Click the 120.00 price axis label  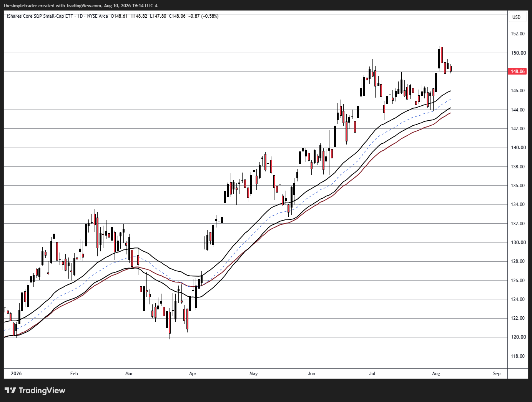point(518,337)
